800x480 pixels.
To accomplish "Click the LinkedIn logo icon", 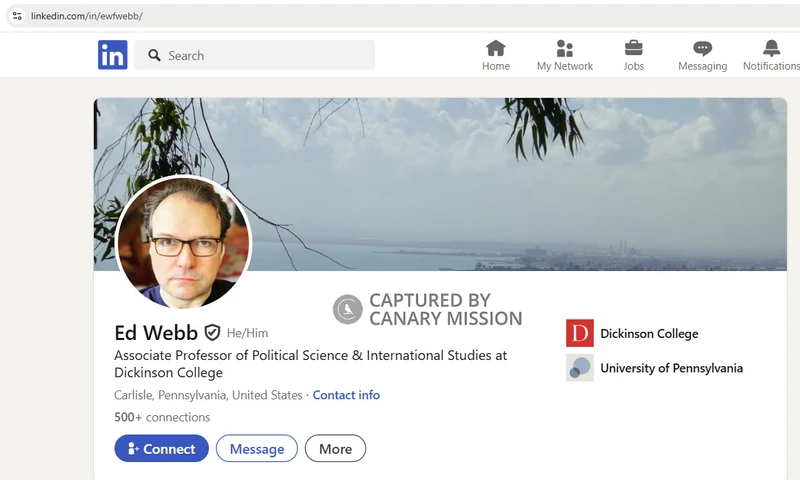I will pyautogui.click(x=113, y=55).
